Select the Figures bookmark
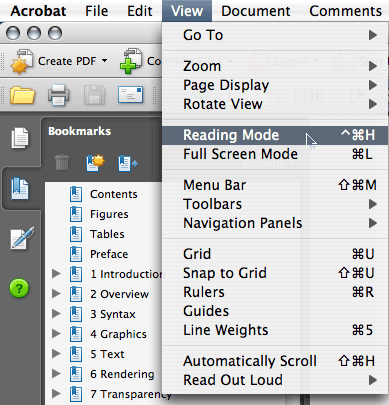The width and height of the screenshot is (389, 405). [x=109, y=214]
